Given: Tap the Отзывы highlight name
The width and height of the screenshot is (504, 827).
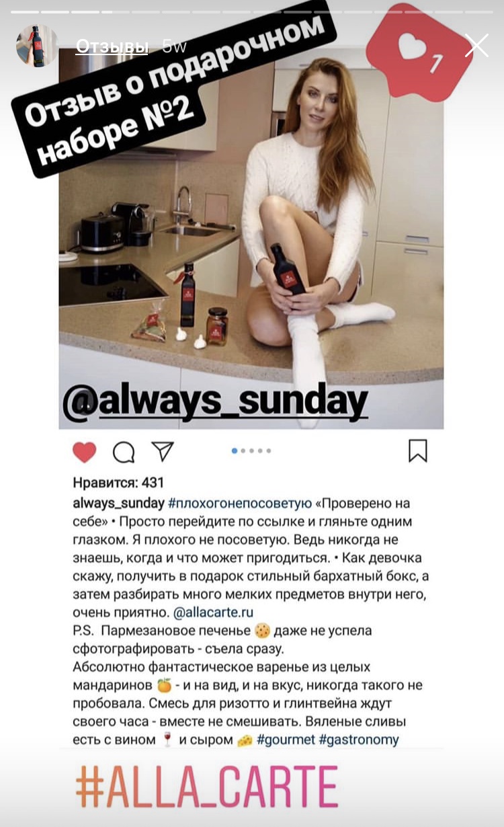Looking at the screenshot, I should [x=112, y=46].
